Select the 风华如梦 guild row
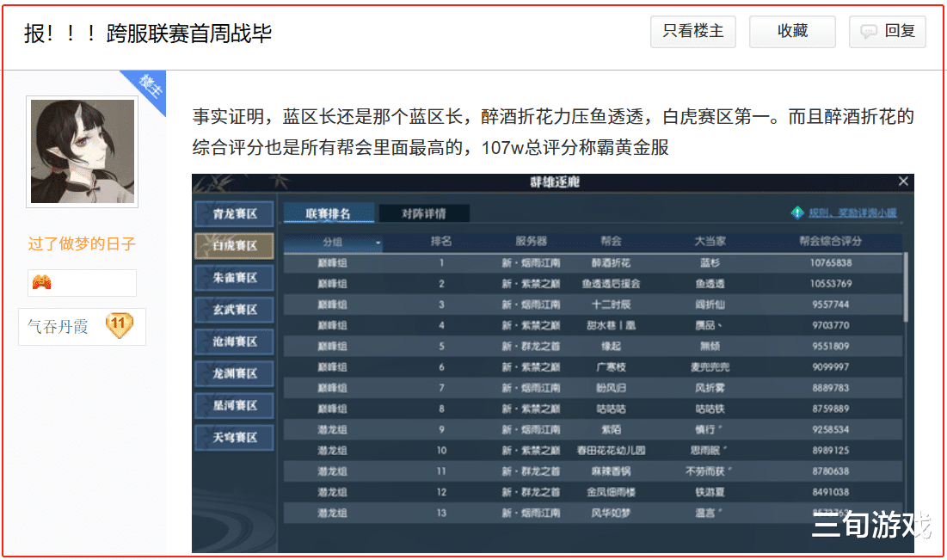This screenshot has height=560, width=947. [593, 513]
